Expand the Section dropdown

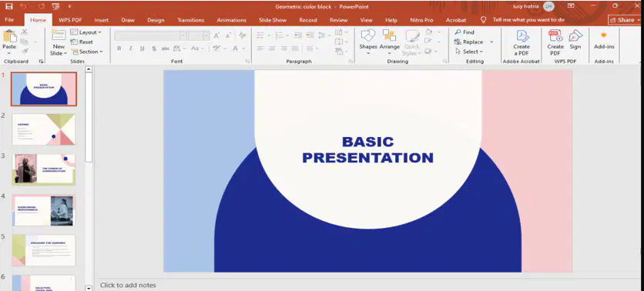pyautogui.click(x=86, y=52)
